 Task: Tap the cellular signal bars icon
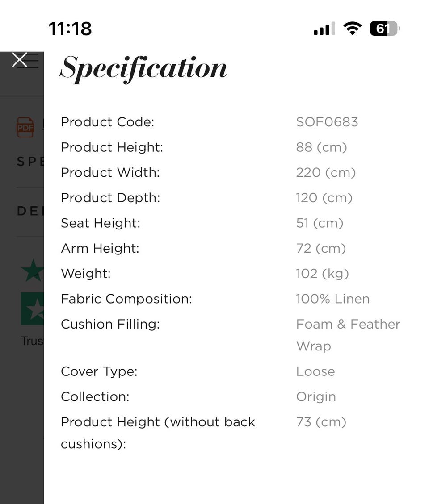tap(324, 29)
